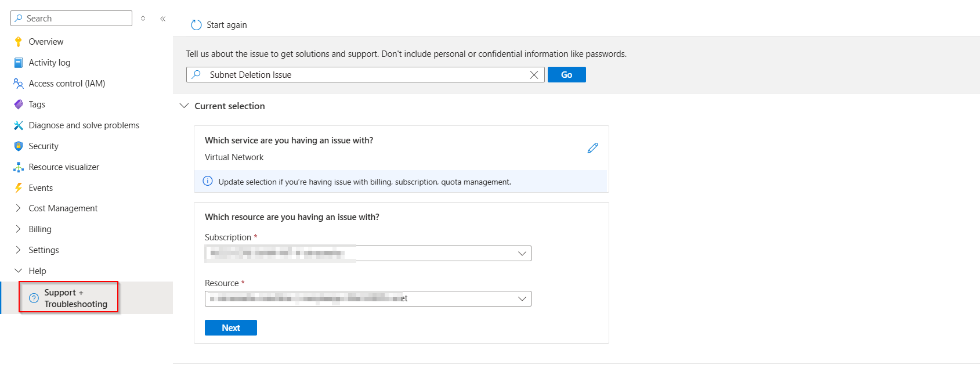The height and width of the screenshot is (375, 980).
Task: Click the magnifier icon in sidebar search
Action: 19,19
